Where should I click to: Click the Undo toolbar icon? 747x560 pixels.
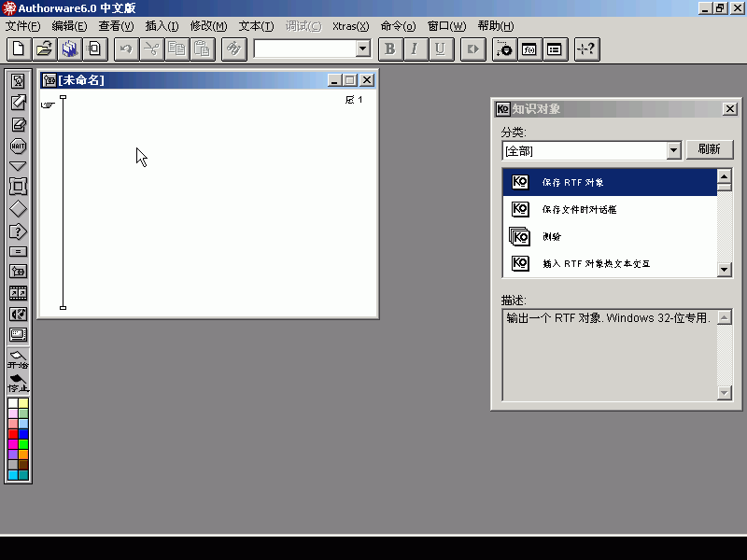(126, 49)
